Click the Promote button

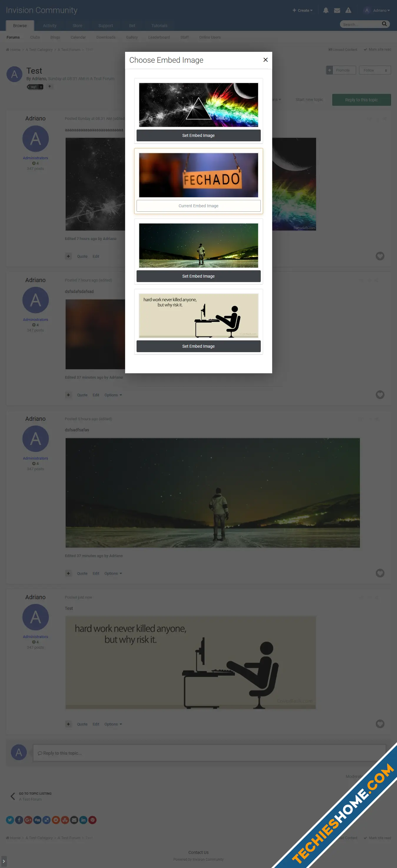click(x=341, y=70)
